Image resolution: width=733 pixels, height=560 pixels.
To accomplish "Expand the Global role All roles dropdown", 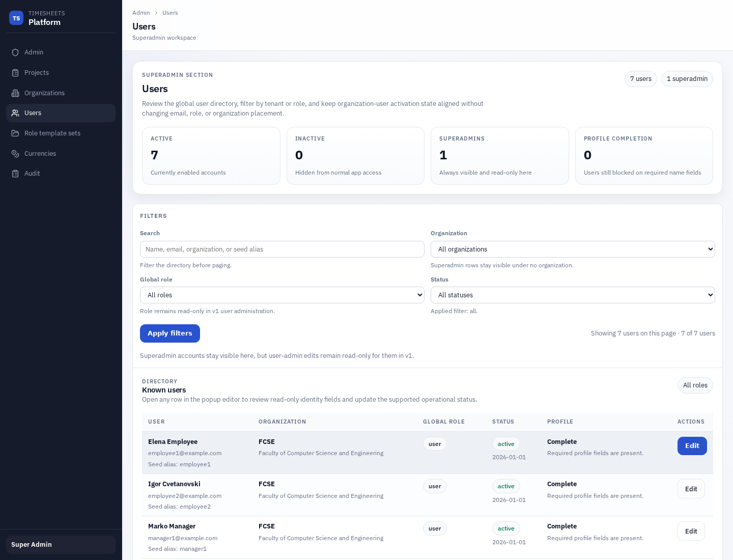I will (x=282, y=295).
